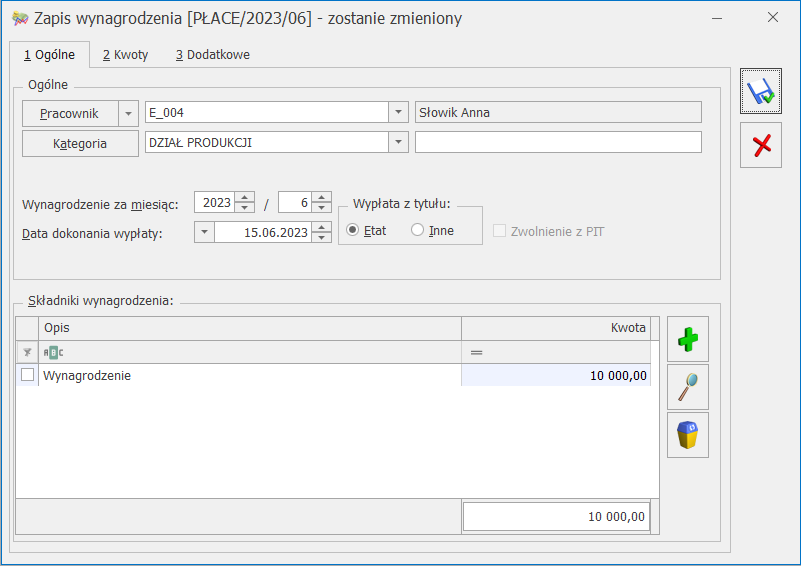Open the payment date calendar dropdown

(x=204, y=232)
